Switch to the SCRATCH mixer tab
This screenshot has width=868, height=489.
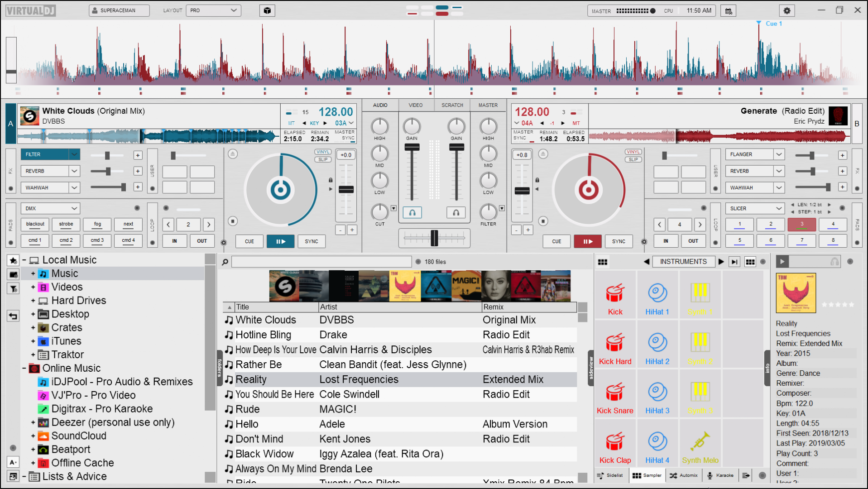(x=452, y=105)
